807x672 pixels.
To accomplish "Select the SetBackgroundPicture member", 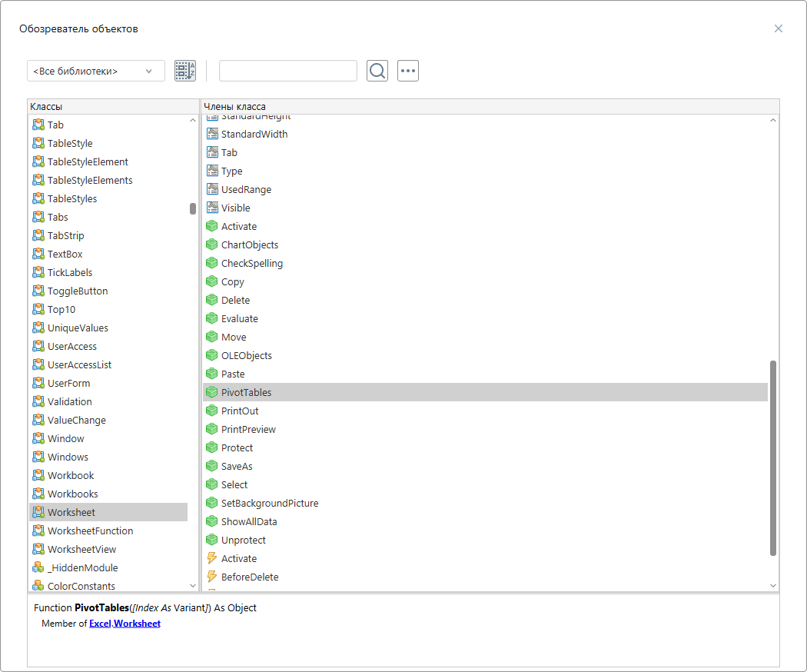I will (269, 503).
